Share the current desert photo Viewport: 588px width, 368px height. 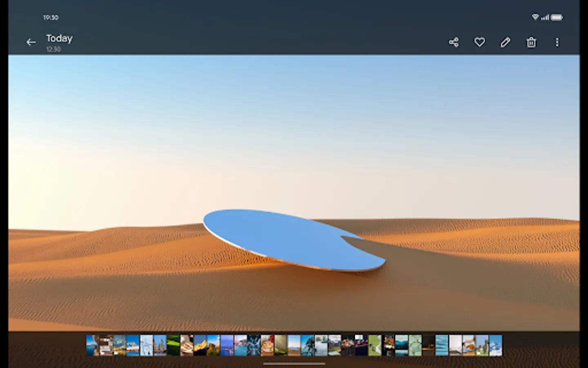tap(454, 42)
